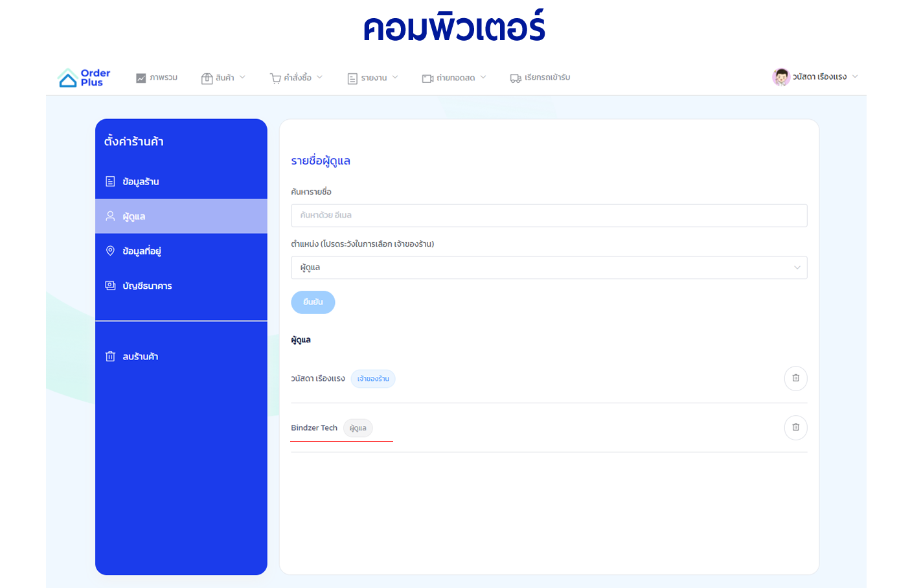Screen dimensions: 910x588
Task: Click the ผู้ดูแล person icon in sidebar
Action: pos(110,216)
